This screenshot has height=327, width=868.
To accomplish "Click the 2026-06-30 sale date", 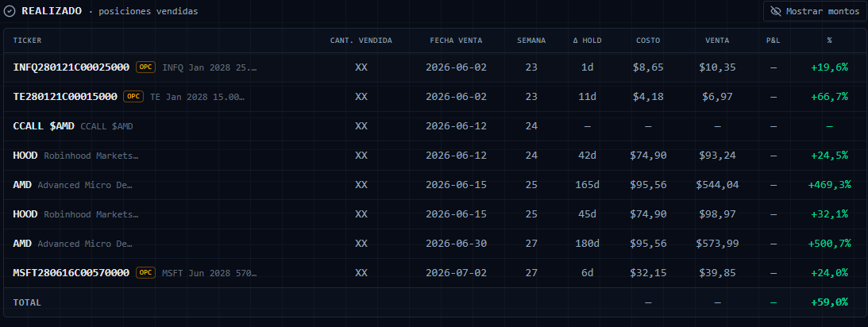I will pos(456,244).
